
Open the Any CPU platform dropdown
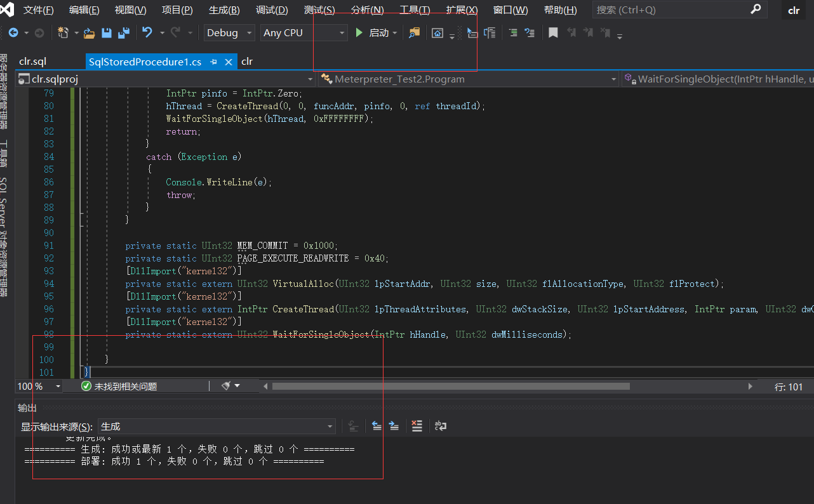click(304, 33)
